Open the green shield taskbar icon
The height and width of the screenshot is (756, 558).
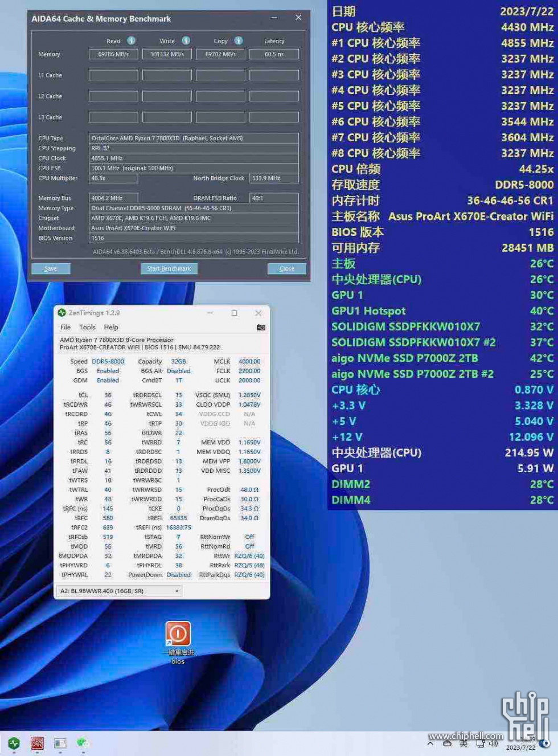tap(14, 743)
